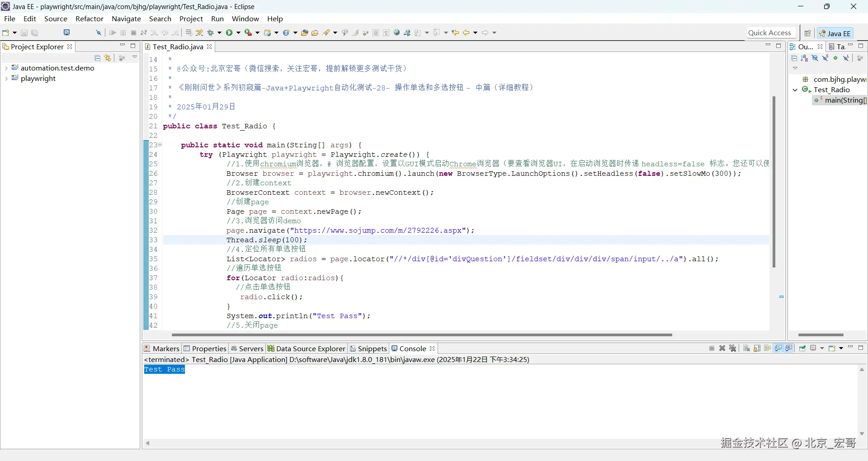
Task: Click Remove Launch X icon in Console
Action: pyautogui.click(x=722, y=348)
